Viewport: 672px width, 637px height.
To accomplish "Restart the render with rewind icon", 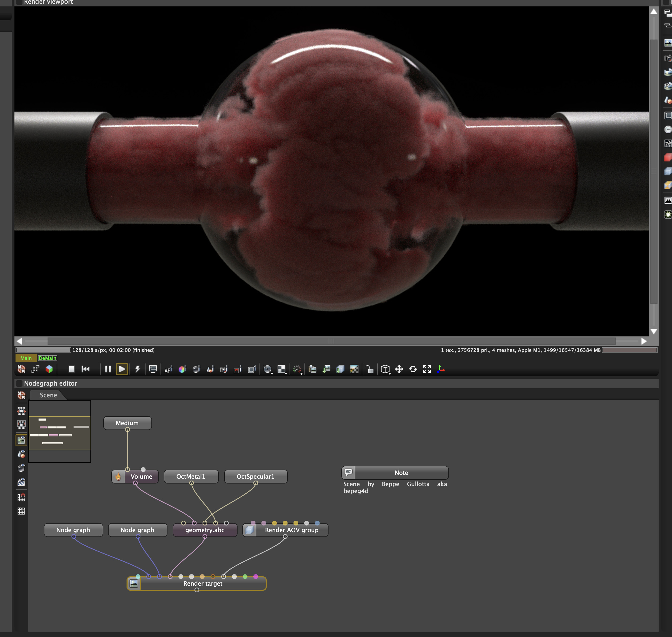I will (86, 369).
